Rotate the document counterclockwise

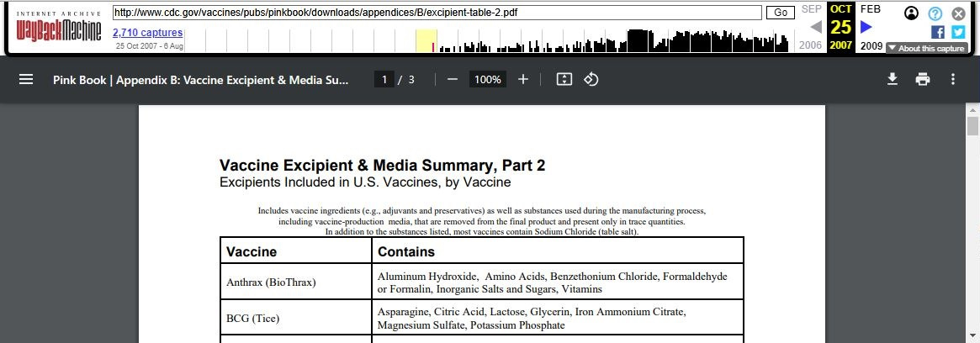pyautogui.click(x=591, y=79)
